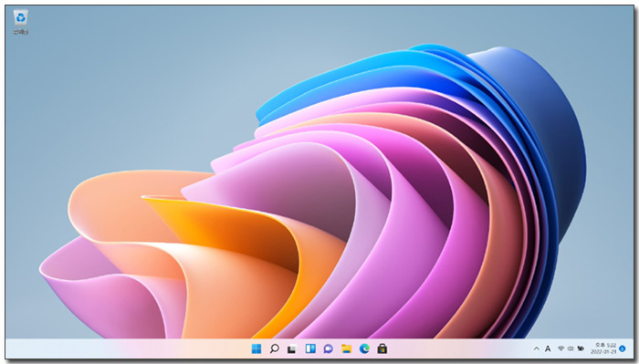Open volume control speaker icon

tap(571, 348)
